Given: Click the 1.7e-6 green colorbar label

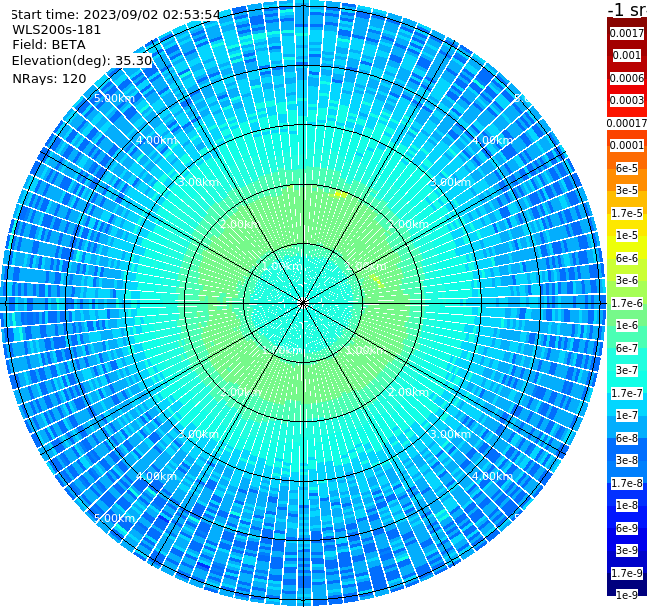Looking at the screenshot, I should point(627,303).
